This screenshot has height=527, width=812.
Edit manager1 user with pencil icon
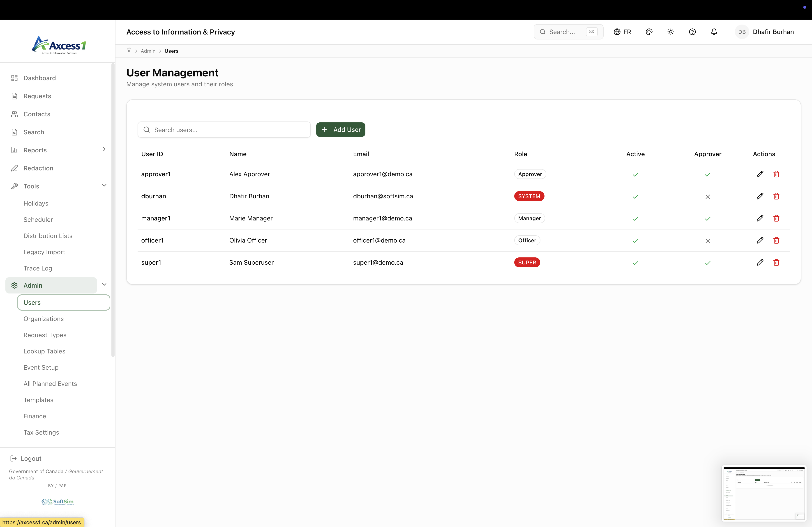tap(760, 218)
